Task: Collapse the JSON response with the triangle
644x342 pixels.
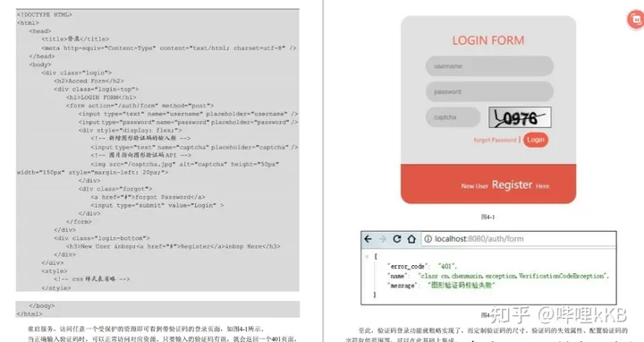Action: tap(367, 256)
